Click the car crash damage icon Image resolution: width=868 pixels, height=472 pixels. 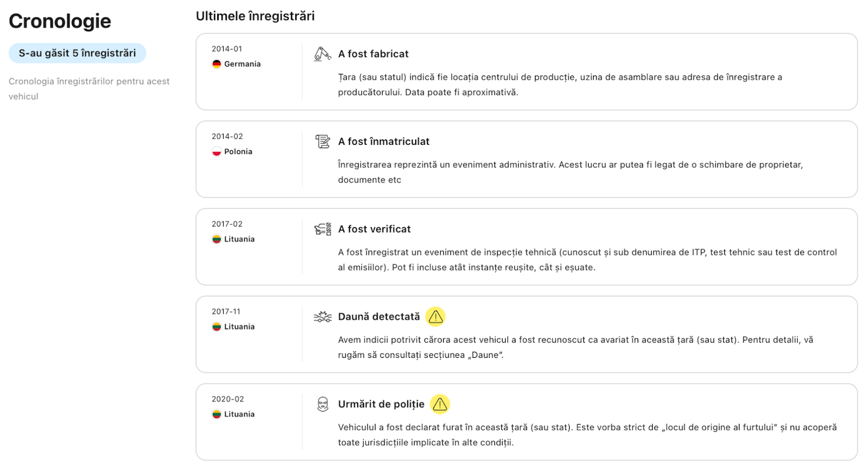(x=323, y=316)
